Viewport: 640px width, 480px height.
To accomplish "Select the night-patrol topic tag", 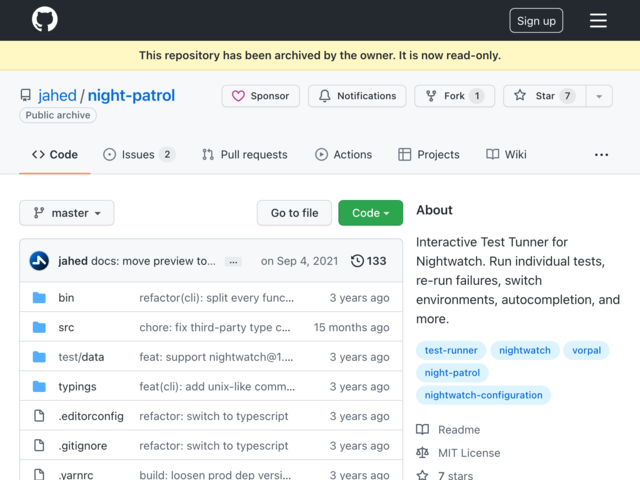I will coord(452,373).
